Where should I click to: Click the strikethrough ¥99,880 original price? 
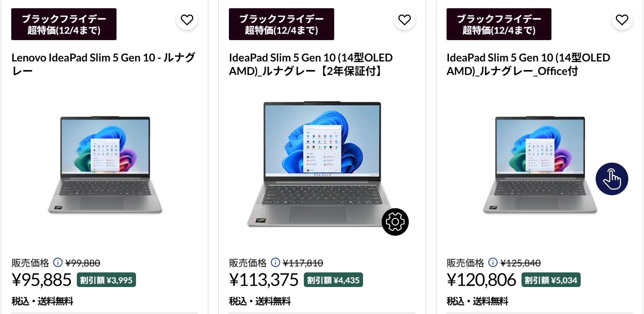tap(84, 263)
